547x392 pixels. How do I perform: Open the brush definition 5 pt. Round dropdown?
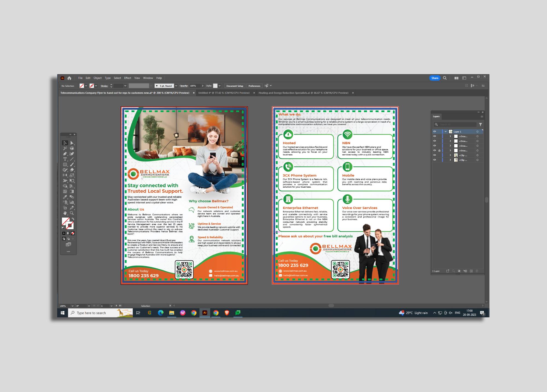click(176, 86)
